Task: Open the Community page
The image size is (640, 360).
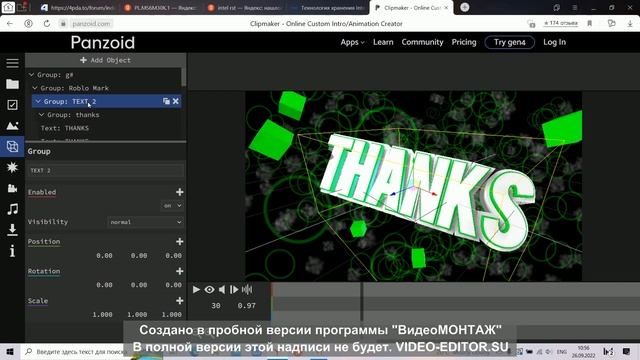Action: click(x=422, y=42)
